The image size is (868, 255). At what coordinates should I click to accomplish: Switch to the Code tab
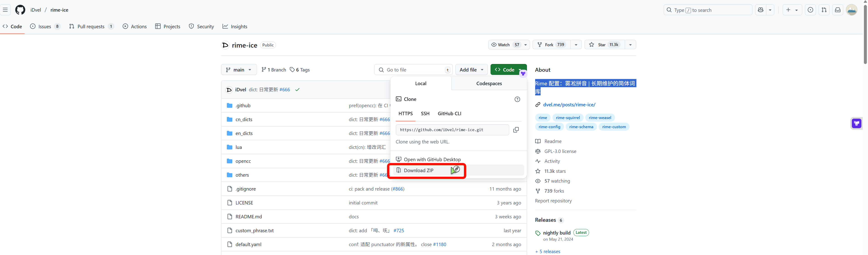pos(13,26)
